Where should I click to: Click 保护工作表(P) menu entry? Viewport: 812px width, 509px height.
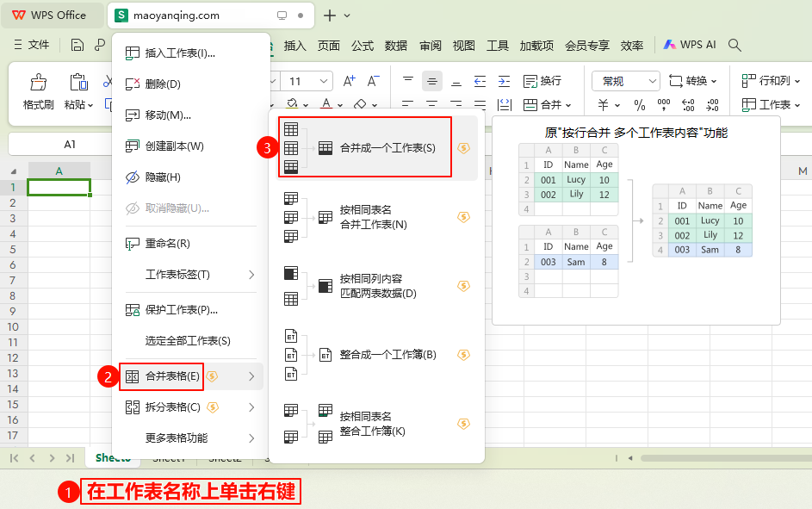pyautogui.click(x=181, y=310)
